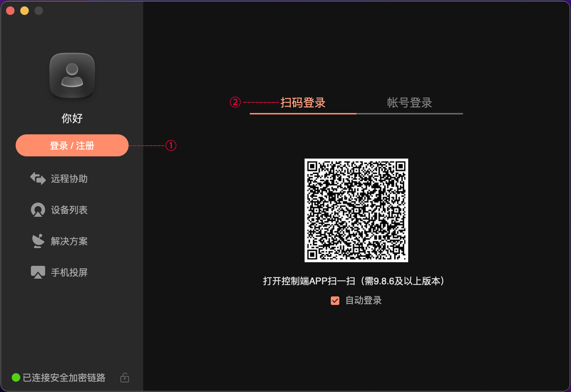
Task: Open the 远程协助 menu text
Action: (x=69, y=179)
